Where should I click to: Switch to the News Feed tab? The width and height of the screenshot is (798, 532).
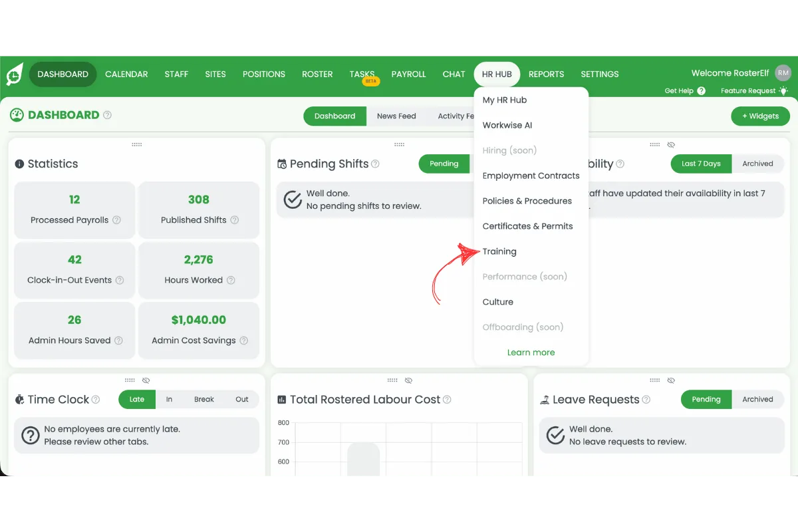point(396,116)
